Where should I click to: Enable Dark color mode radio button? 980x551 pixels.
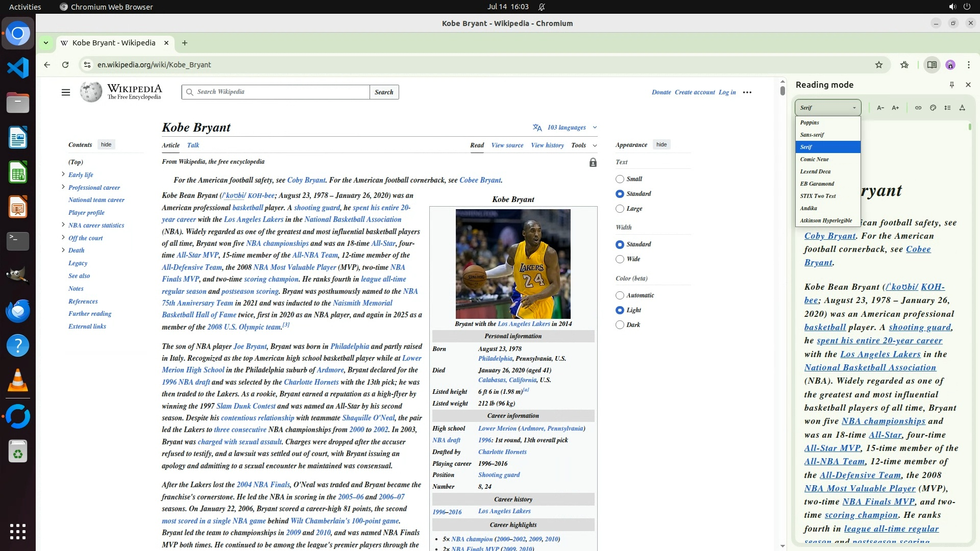click(x=620, y=325)
